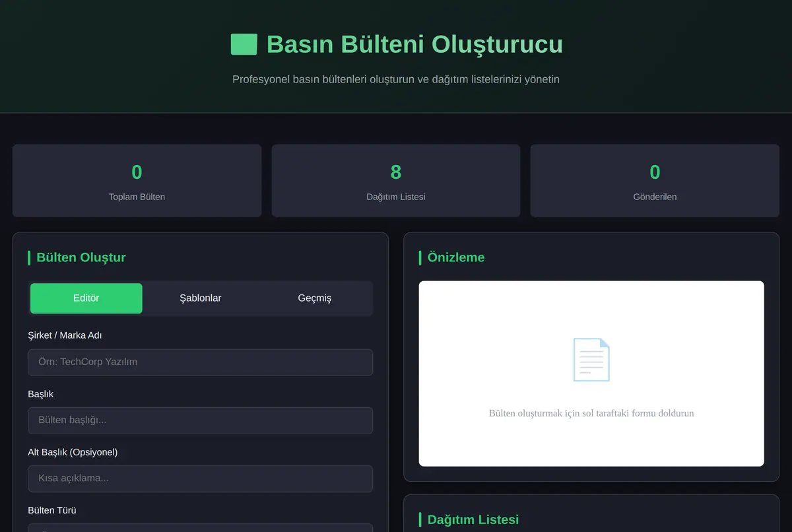Click the Şirket / Marka Adı label
The image size is (792, 532).
(x=65, y=335)
